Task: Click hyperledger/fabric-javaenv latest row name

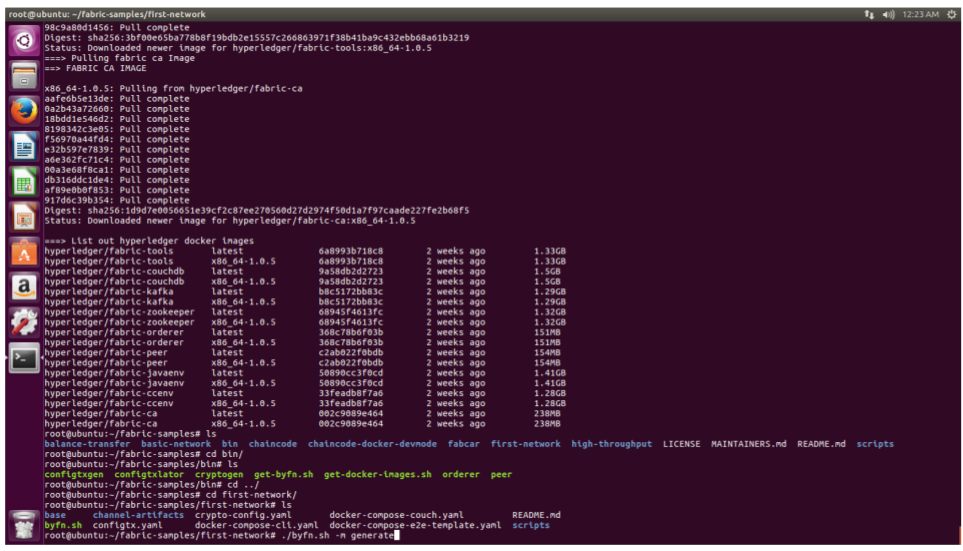Action: (114, 372)
